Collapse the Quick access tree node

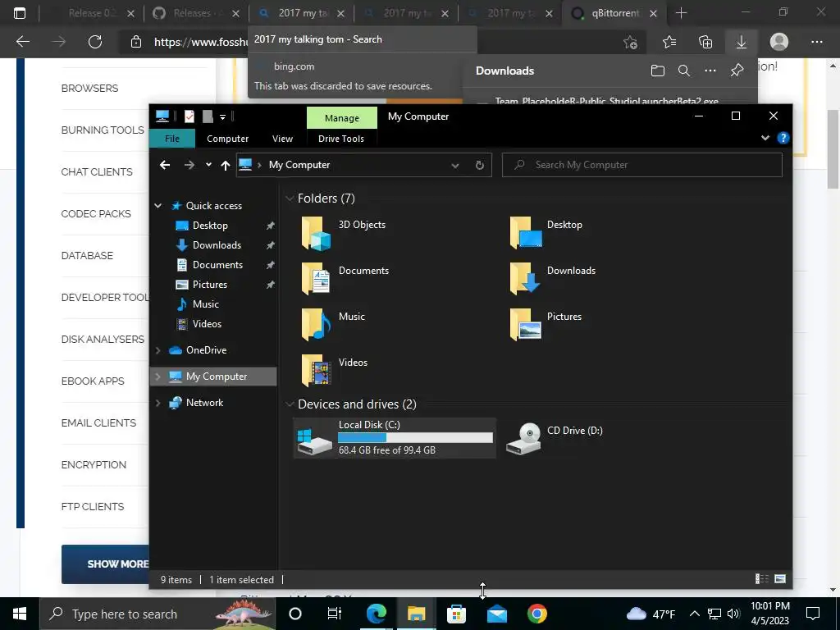click(x=158, y=206)
